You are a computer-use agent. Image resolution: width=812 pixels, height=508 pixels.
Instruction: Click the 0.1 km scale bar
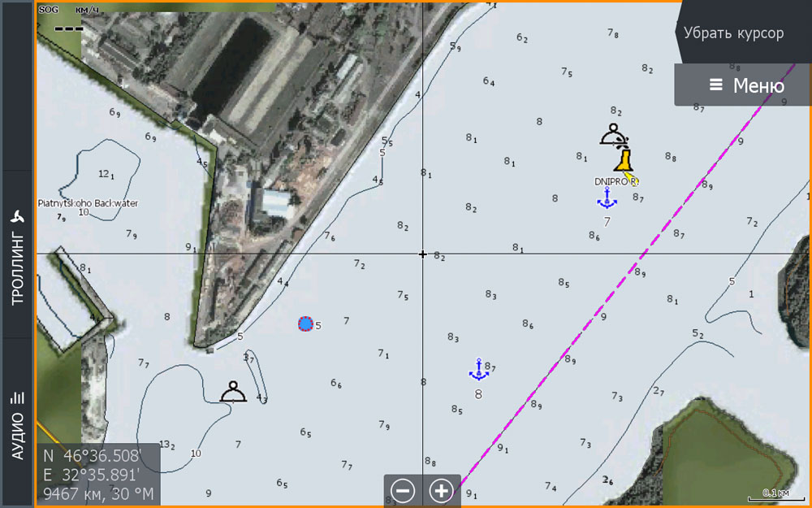pos(775,493)
